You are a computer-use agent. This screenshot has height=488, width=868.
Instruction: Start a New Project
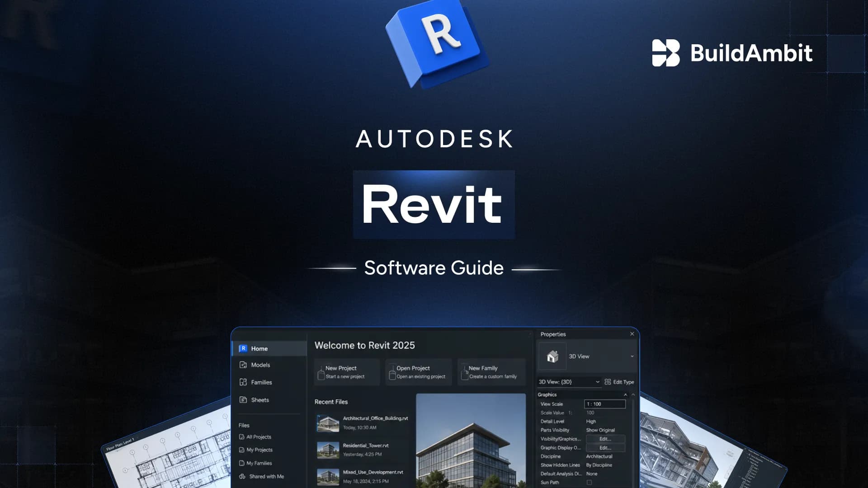click(x=347, y=372)
